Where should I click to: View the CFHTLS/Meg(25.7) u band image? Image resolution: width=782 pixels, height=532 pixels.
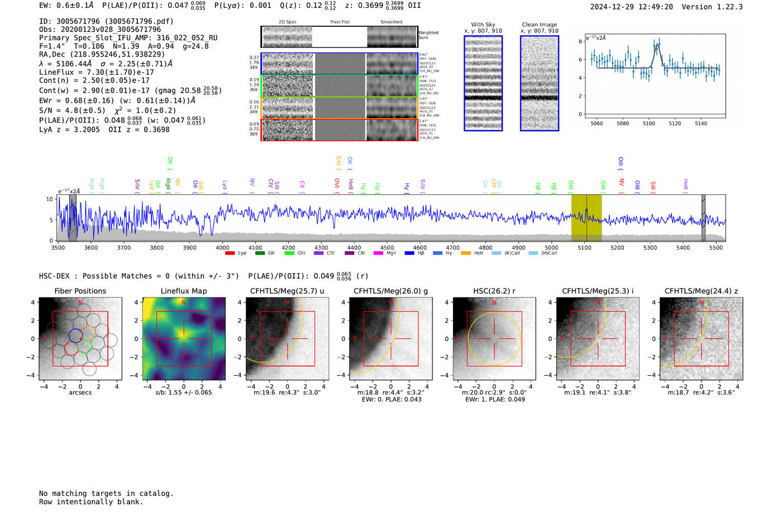coord(287,339)
